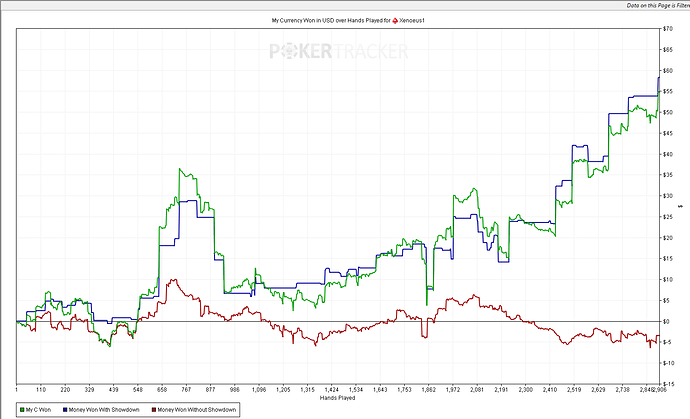Click the 1,096 tick on the x-axis
The height and width of the screenshot is (419, 690).
tap(259, 389)
